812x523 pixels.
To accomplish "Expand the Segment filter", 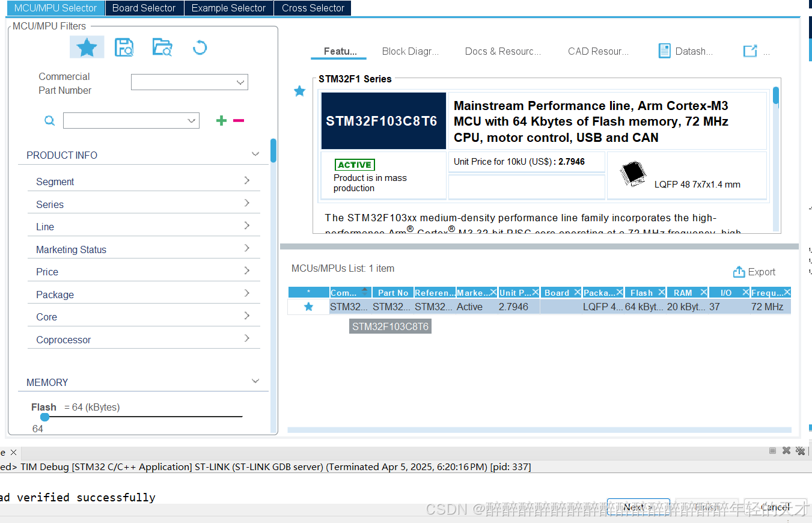I will tap(246, 180).
